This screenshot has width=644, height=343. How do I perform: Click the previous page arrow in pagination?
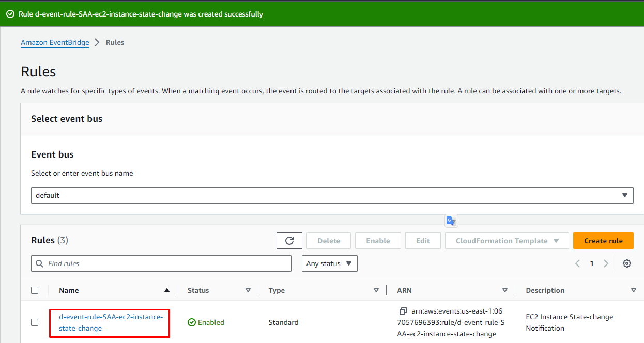(x=577, y=263)
